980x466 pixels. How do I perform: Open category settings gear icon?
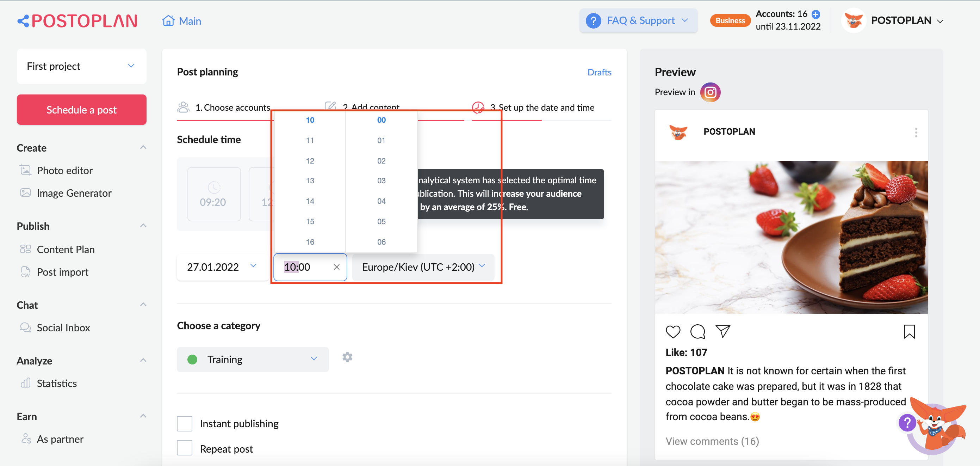[347, 357]
